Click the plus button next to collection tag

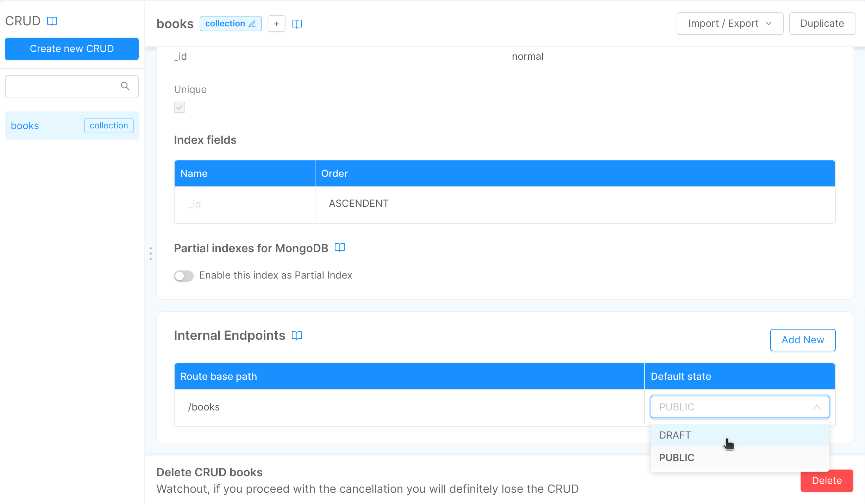click(276, 24)
